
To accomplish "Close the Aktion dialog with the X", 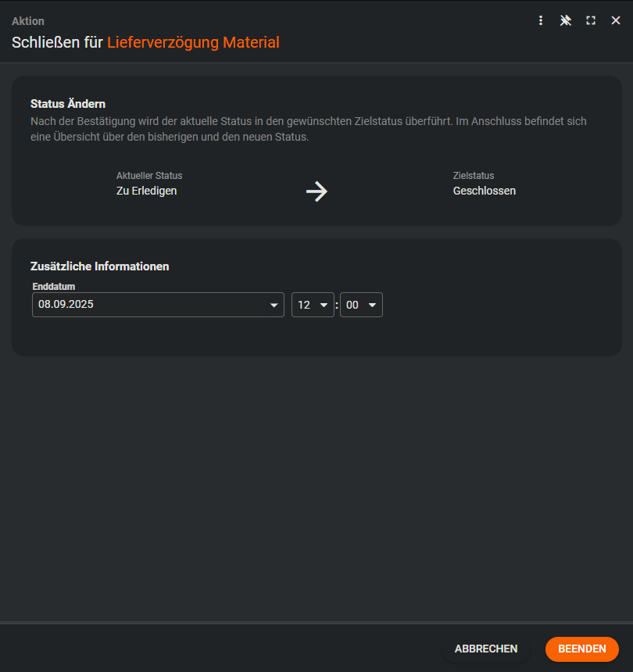I will [x=616, y=20].
